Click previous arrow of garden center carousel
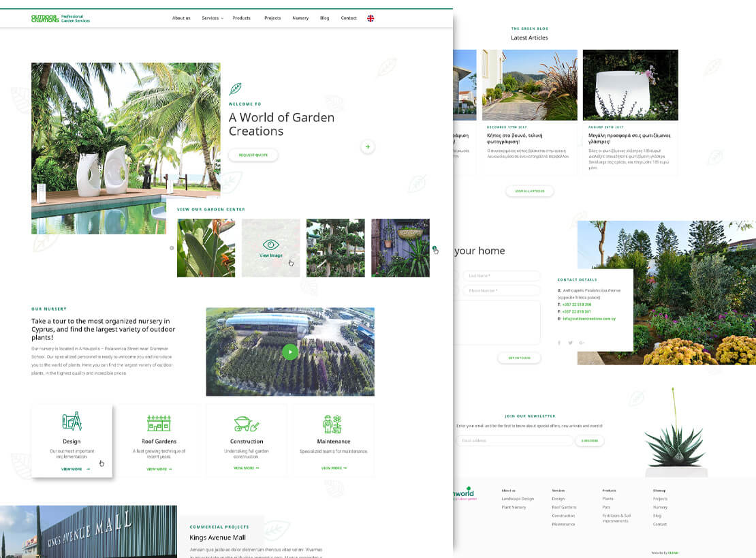 tap(172, 248)
